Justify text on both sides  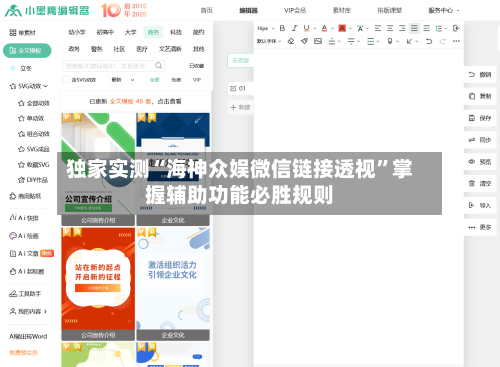point(414,28)
